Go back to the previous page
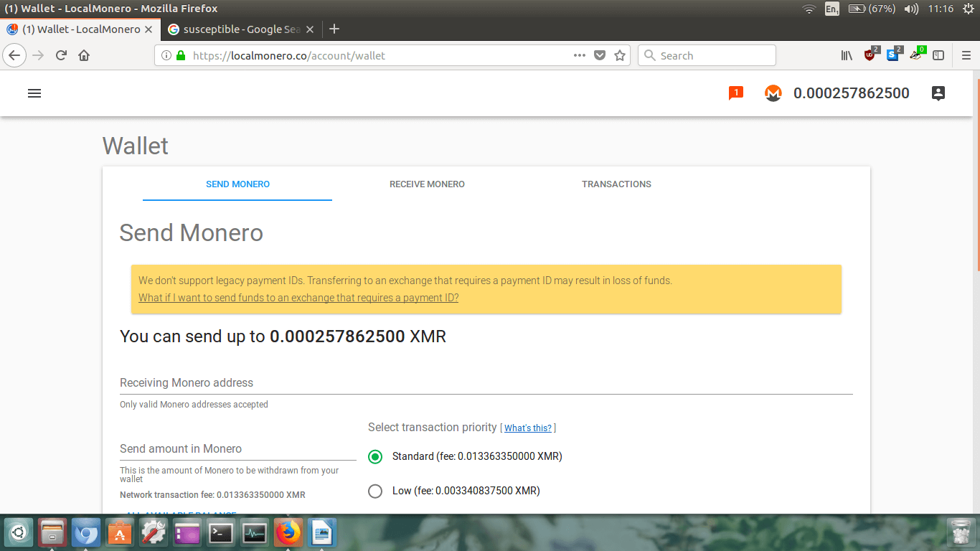980x551 pixels. (x=14, y=55)
